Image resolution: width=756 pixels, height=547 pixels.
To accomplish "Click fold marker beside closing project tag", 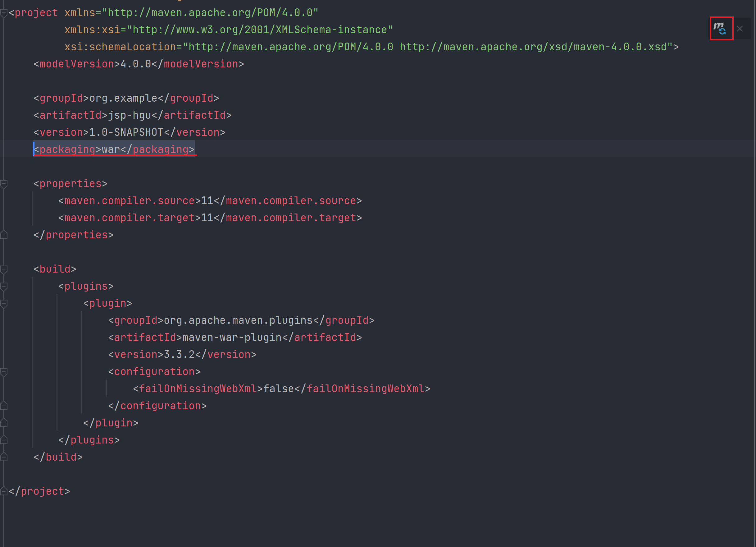I will (x=4, y=491).
